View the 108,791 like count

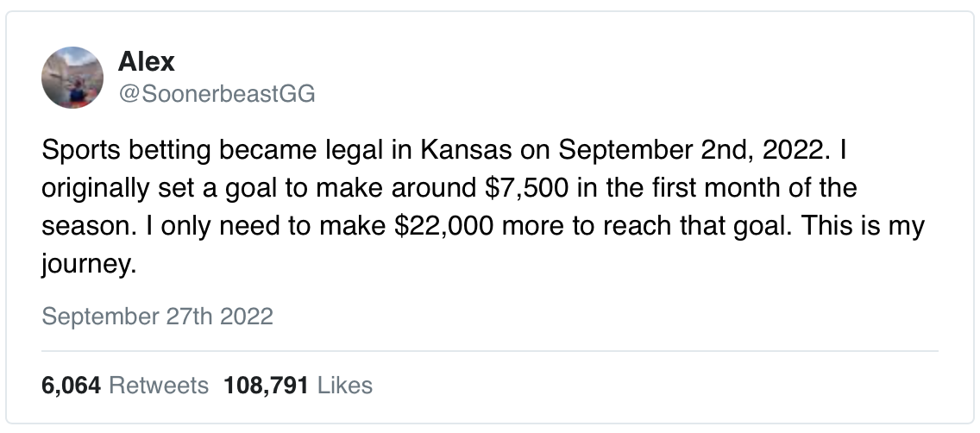[266, 385]
